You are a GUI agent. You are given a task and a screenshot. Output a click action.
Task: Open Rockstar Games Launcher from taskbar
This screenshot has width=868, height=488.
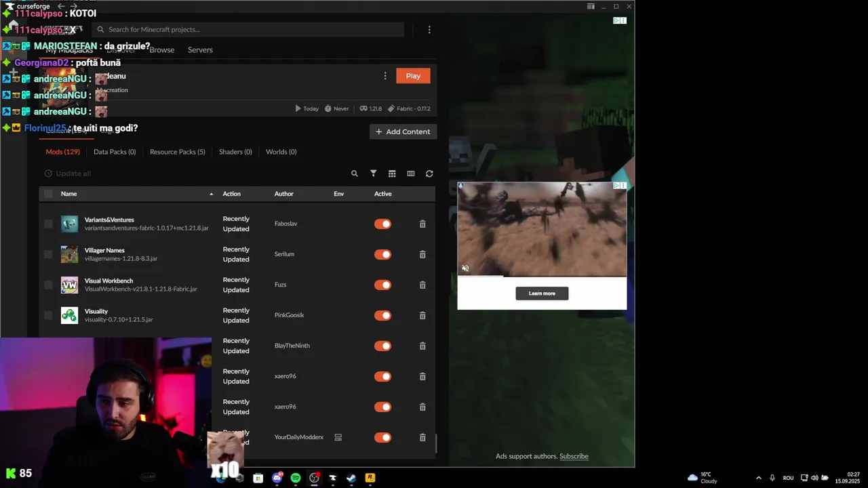pyautogui.click(x=370, y=478)
